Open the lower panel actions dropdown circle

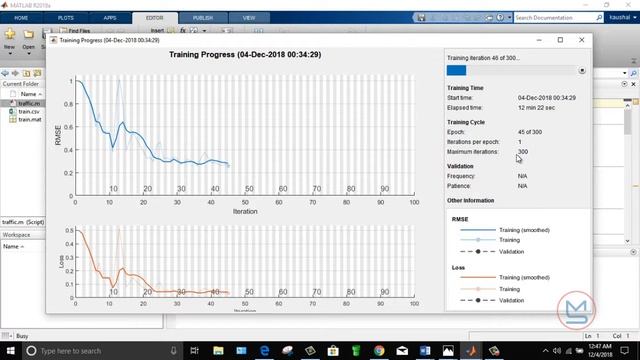point(633,252)
